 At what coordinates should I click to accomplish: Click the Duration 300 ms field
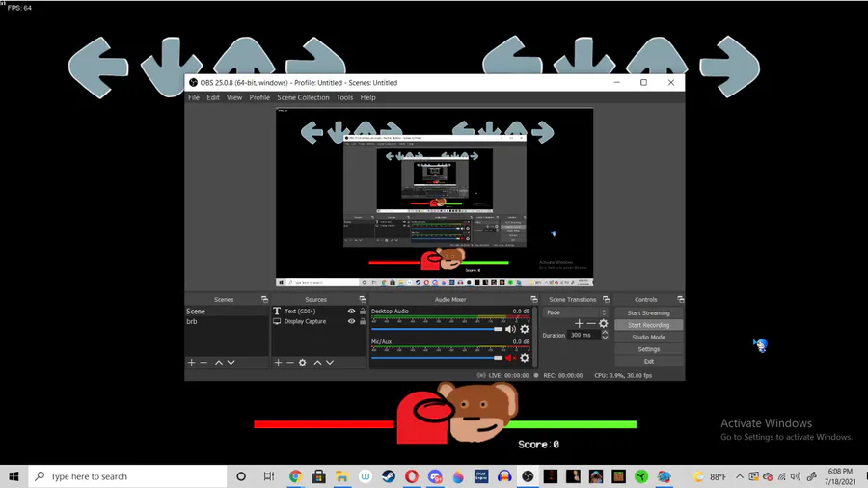coord(583,336)
